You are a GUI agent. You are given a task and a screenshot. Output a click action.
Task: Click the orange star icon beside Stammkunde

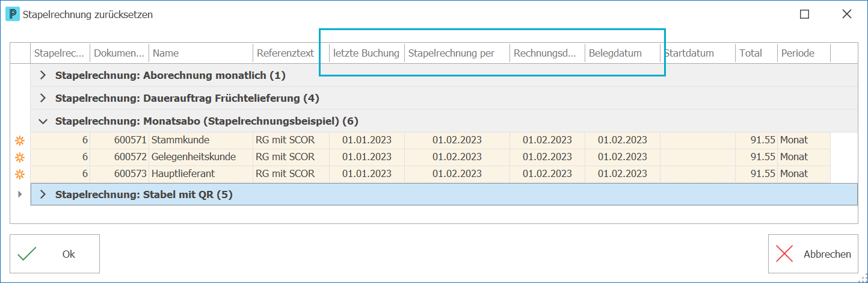(20, 140)
